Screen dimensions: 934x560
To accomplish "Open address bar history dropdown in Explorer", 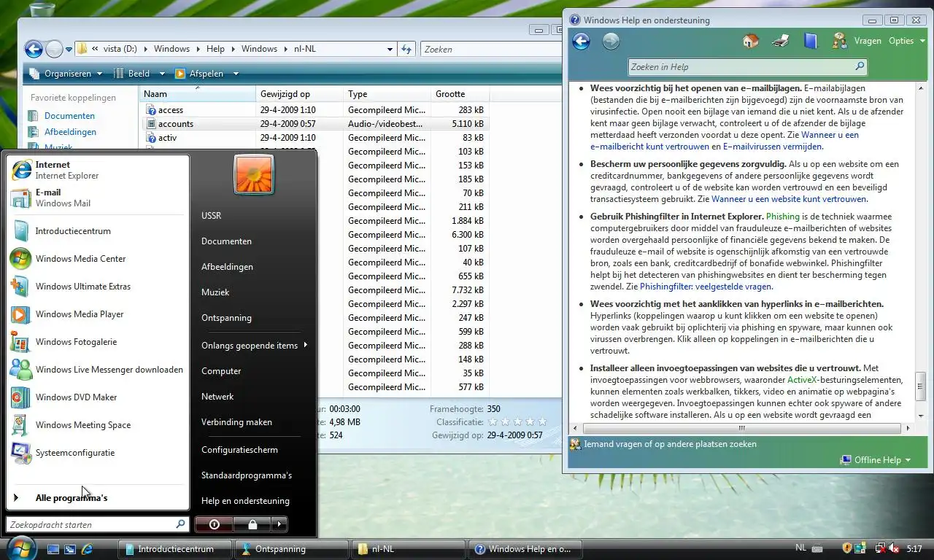I will click(390, 50).
